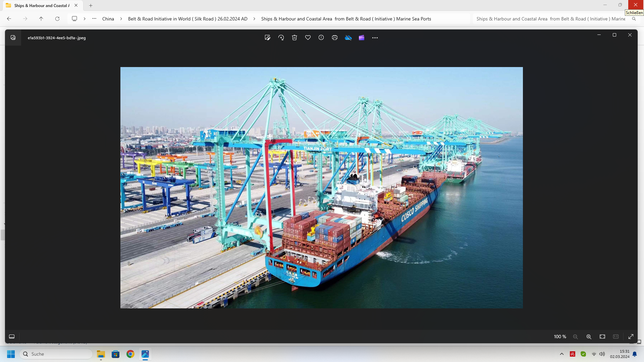Toggle the filmstrip icon at bottom-left
This screenshot has width=644, height=362.
click(x=12, y=337)
